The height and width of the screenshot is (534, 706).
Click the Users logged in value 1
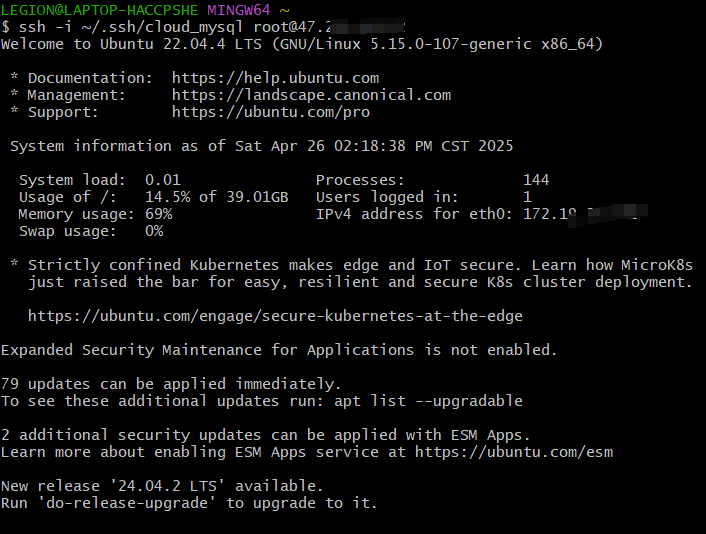527,197
